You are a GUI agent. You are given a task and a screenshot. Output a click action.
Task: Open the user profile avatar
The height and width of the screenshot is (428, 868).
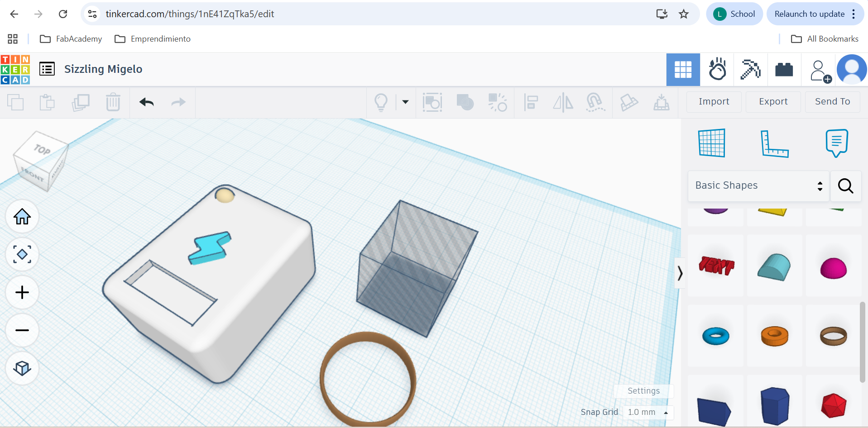[x=852, y=70]
